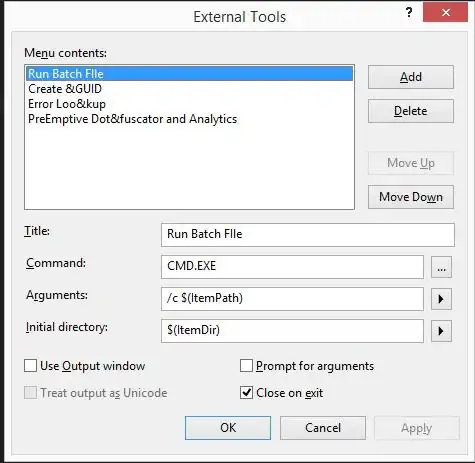Click the help question mark icon
Image resolution: width=475 pixels, height=463 pixels.
tap(409, 13)
